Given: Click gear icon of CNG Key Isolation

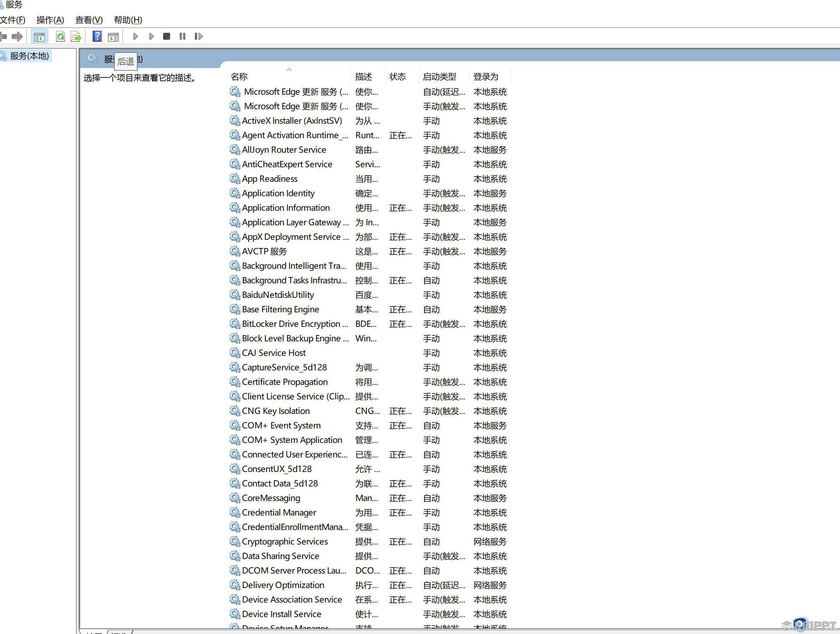Looking at the screenshot, I should [235, 411].
